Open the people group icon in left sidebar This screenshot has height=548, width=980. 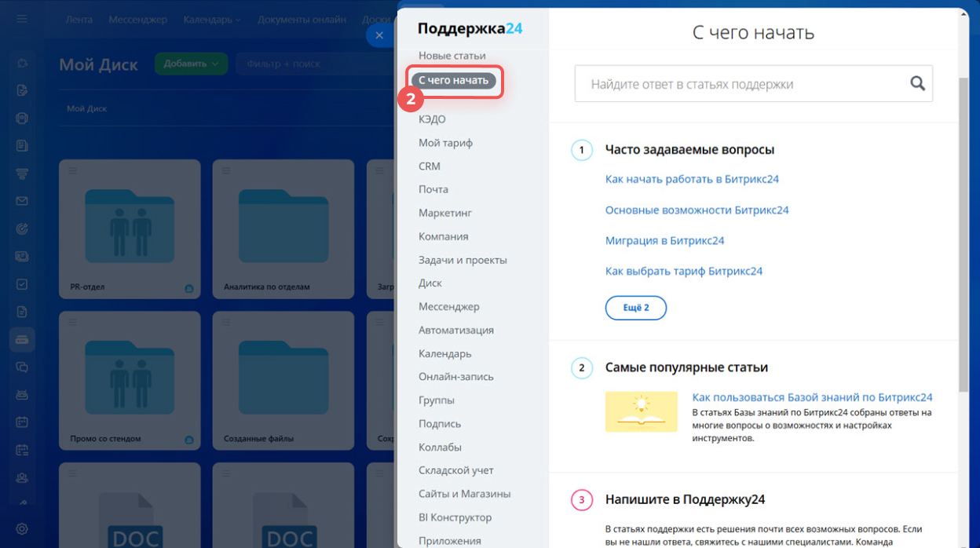[x=22, y=477]
